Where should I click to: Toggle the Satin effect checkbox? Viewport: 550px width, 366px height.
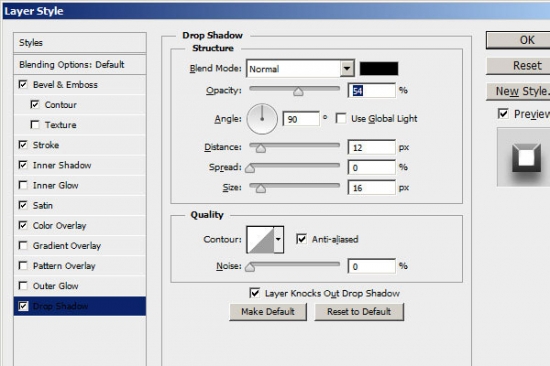[x=23, y=205]
